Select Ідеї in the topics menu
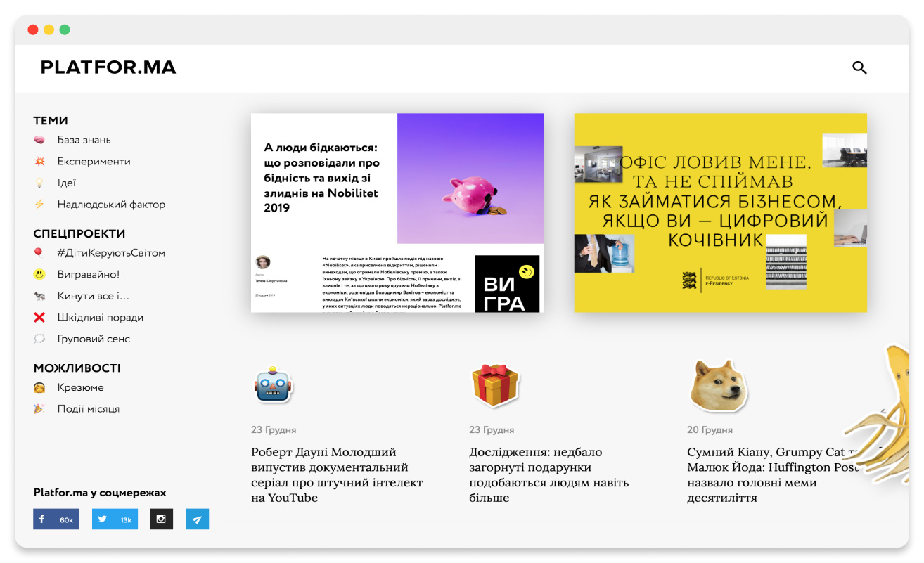 [67, 183]
